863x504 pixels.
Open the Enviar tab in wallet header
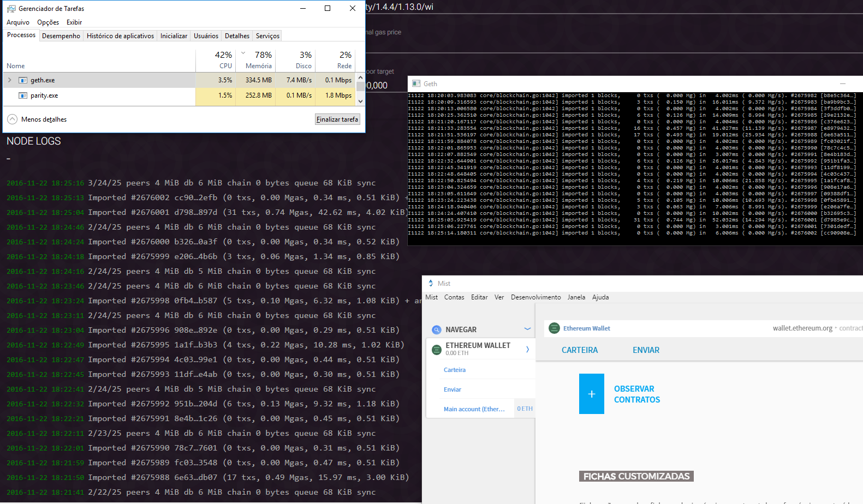[646, 350]
